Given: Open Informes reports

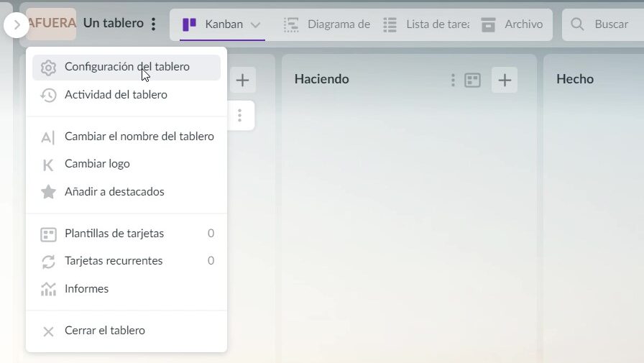Looking at the screenshot, I should (126, 289).
